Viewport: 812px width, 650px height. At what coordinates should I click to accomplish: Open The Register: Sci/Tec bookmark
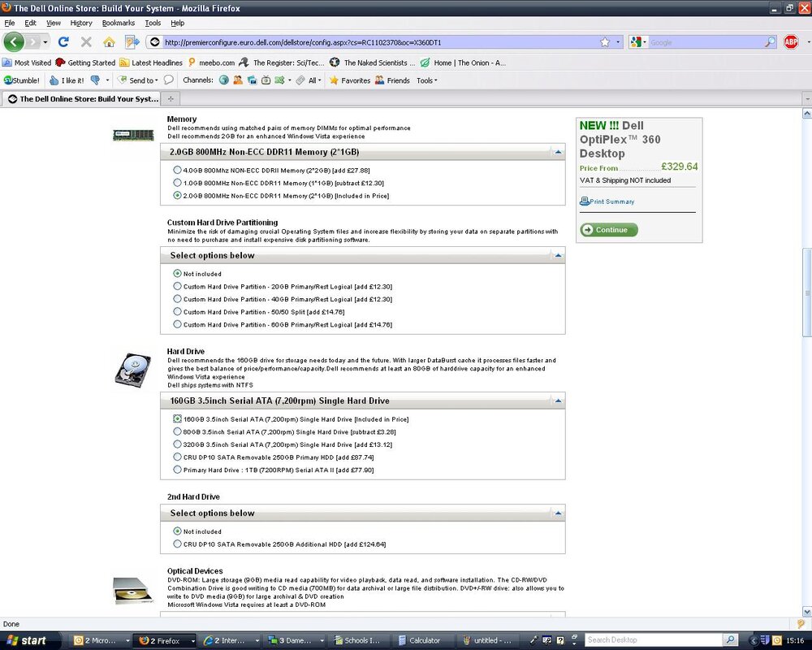281,63
